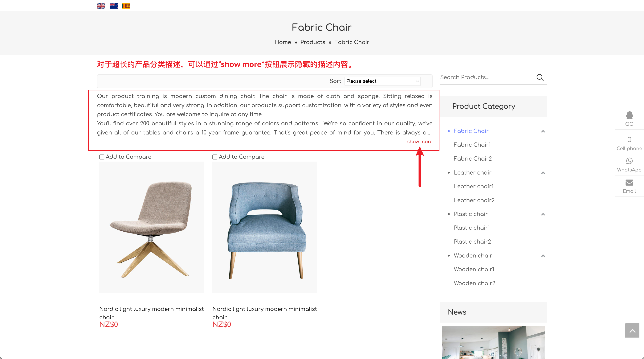Check Add to Compare for beige chair
Screen dimensions: 644x359
click(x=102, y=157)
